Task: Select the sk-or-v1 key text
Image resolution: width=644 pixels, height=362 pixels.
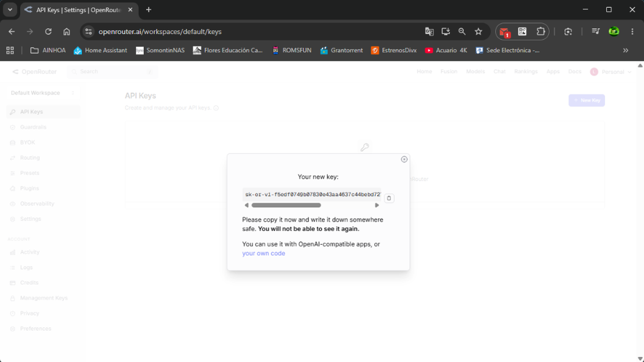Action: pos(312,194)
